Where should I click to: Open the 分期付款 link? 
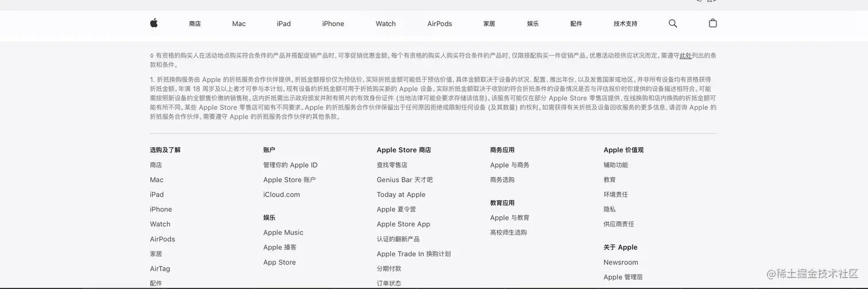pyautogui.click(x=389, y=269)
